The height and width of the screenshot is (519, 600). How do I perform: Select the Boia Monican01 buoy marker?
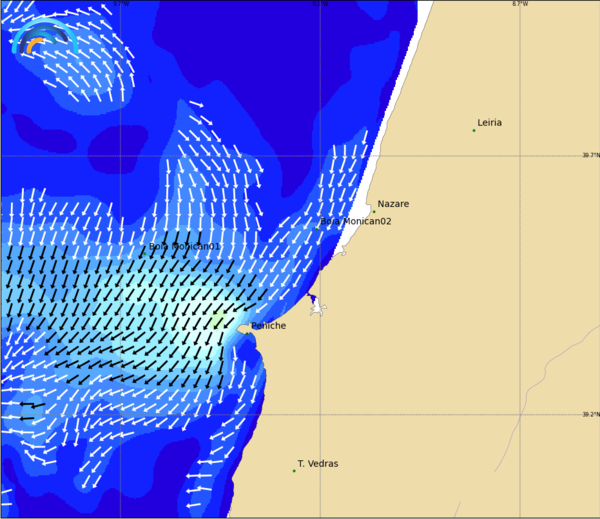144,252
